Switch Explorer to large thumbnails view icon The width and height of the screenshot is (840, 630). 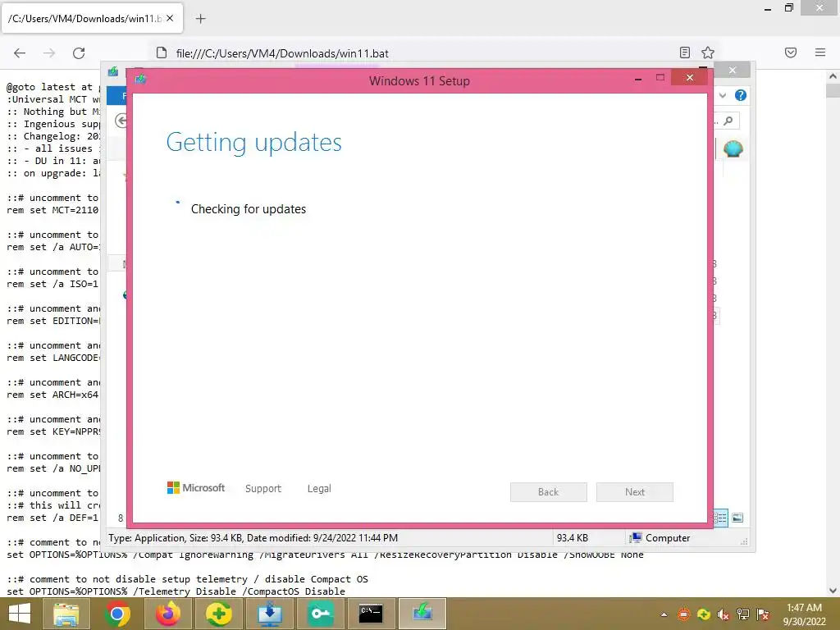tap(737, 518)
